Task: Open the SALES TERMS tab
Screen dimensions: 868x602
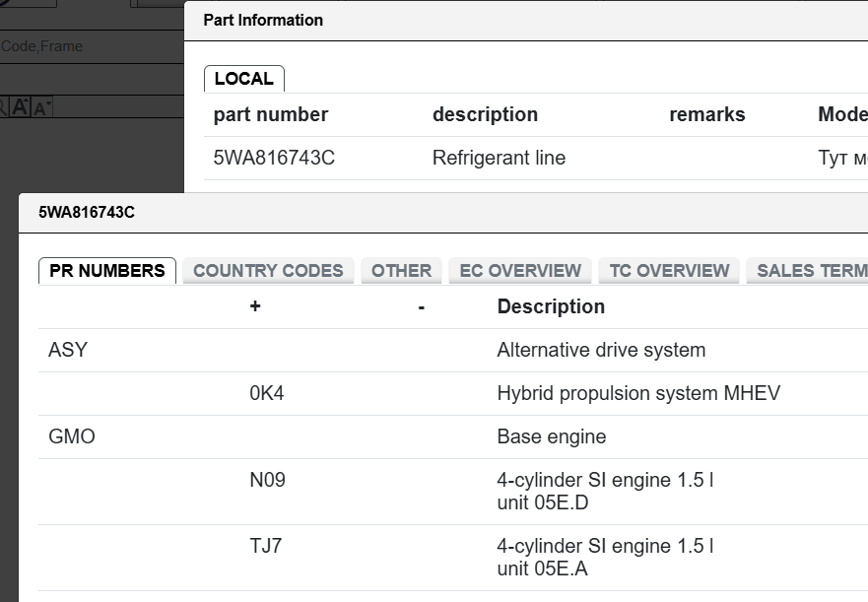Action: coord(808,271)
